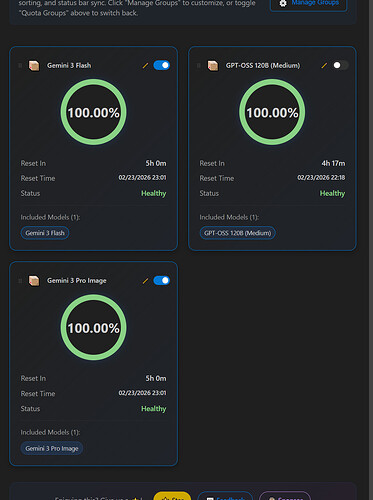373x500 pixels.
Task: Select the Gemini 3 Pro Image model chip
Action: pyautogui.click(x=52, y=448)
